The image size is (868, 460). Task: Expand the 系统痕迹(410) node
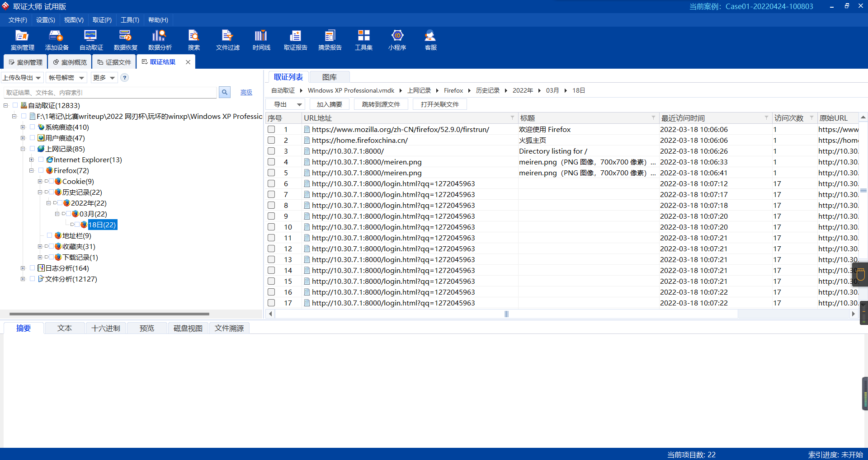[23, 127]
